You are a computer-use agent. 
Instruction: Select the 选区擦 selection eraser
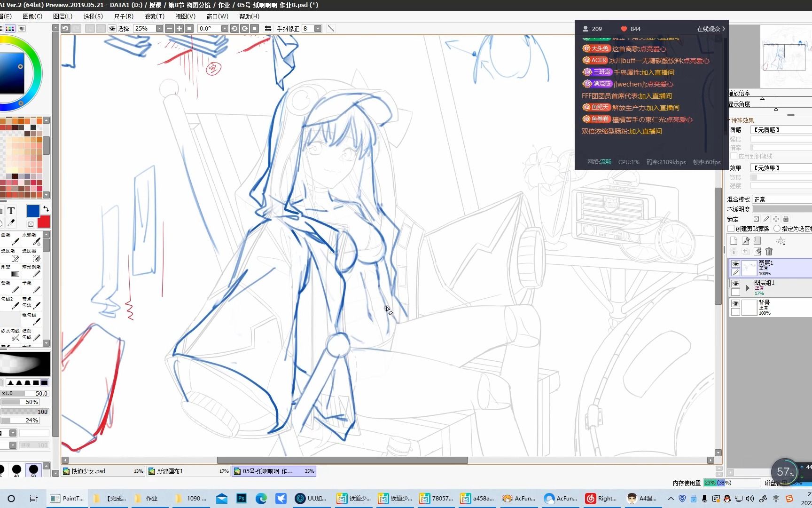coord(31,254)
